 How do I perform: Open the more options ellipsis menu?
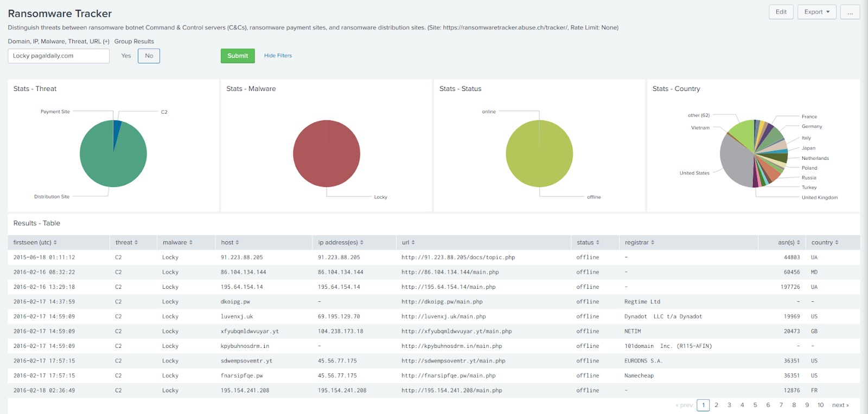pyautogui.click(x=850, y=12)
